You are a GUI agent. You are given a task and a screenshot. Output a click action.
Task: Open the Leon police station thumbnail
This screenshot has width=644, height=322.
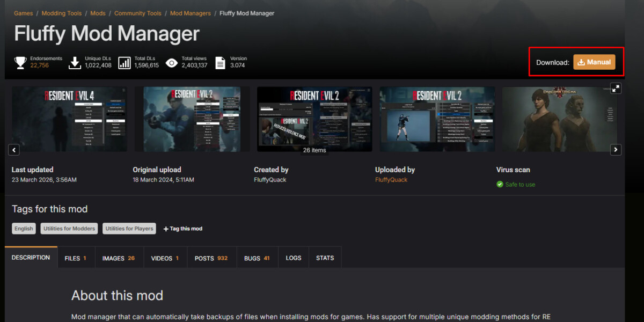pyautogui.click(x=192, y=119)
